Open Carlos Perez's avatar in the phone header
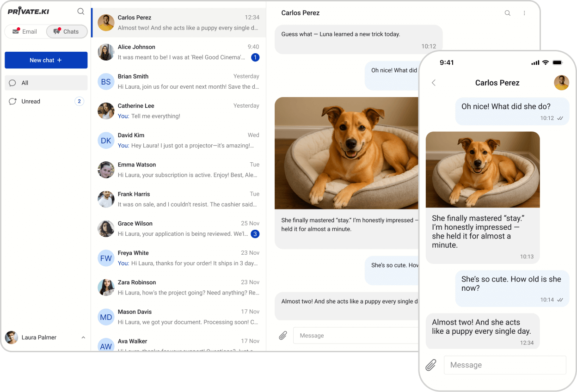Screen dimensions: 577x392 pyautogui.click(x=561, y=83)
